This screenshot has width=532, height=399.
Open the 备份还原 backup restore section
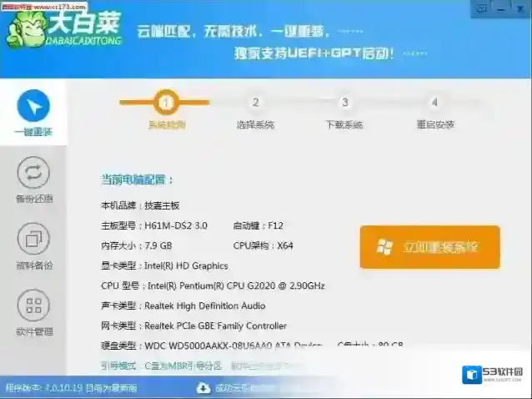[x=33, y=179]
